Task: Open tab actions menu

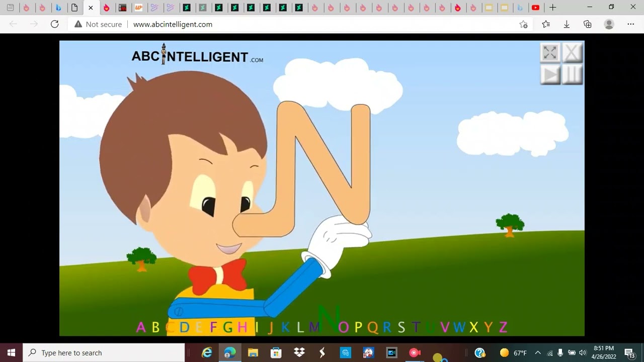Action: (10, 8)
